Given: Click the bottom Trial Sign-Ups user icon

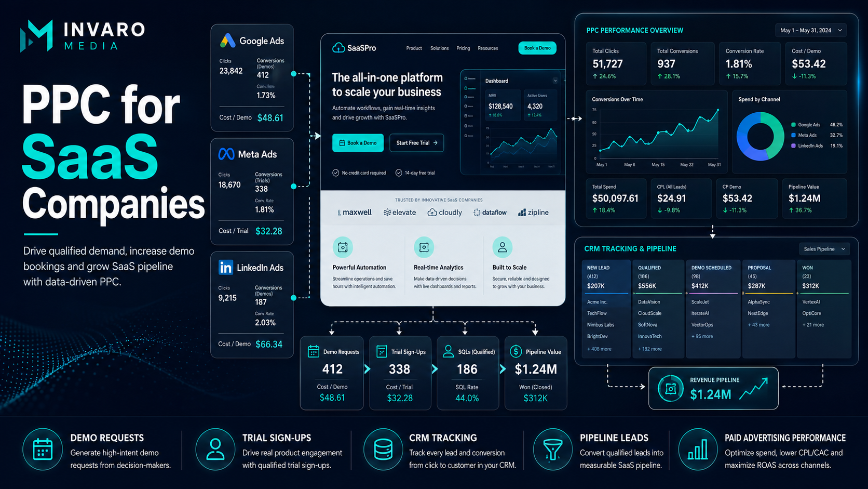Looking at the screenshot, I should point(215,450).
